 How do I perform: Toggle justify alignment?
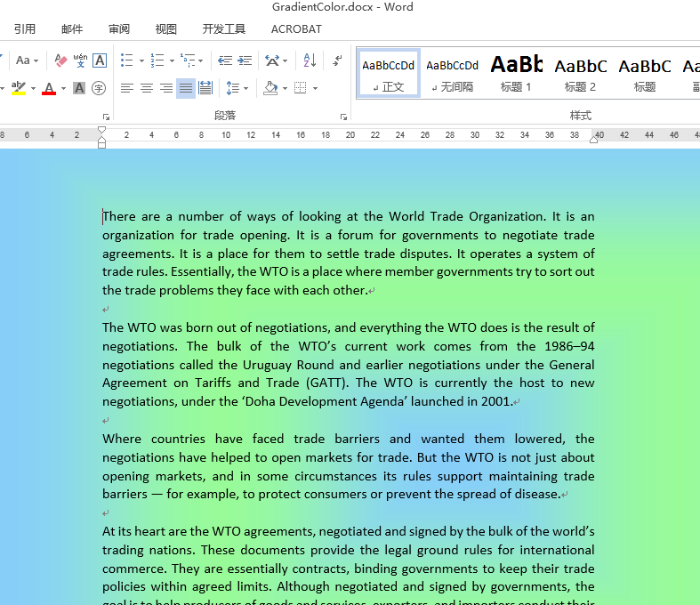[x=186, y=88]
